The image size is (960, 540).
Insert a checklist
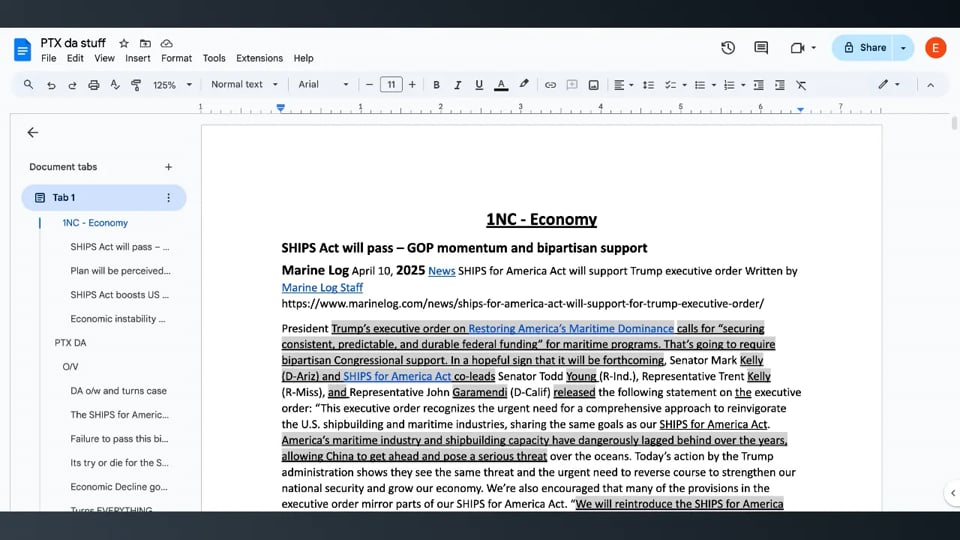[x=670, y=85]
